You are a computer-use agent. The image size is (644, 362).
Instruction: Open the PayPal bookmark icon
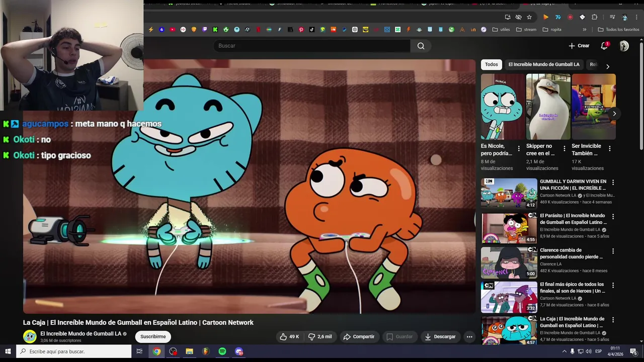point(344,30)
